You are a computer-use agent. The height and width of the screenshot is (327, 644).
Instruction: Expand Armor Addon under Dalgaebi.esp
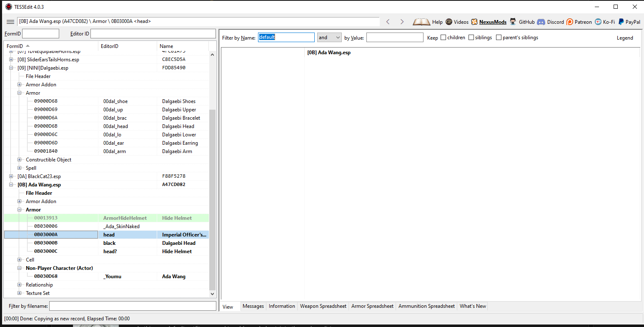tap(20, 85)
